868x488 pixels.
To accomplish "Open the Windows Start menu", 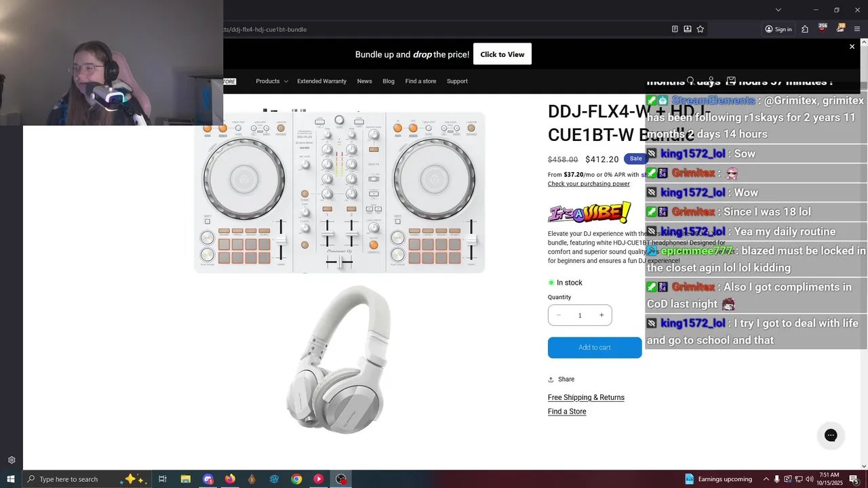I will (11, 479).
